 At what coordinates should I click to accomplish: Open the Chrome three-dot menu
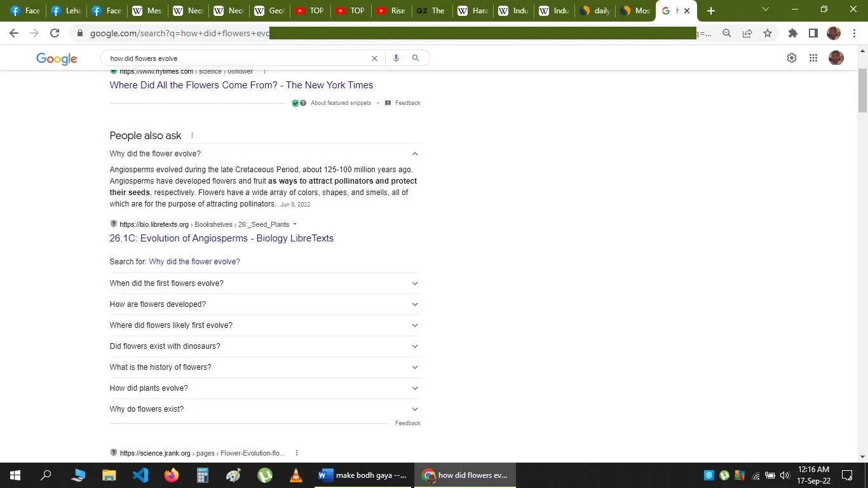pos(853,33)
